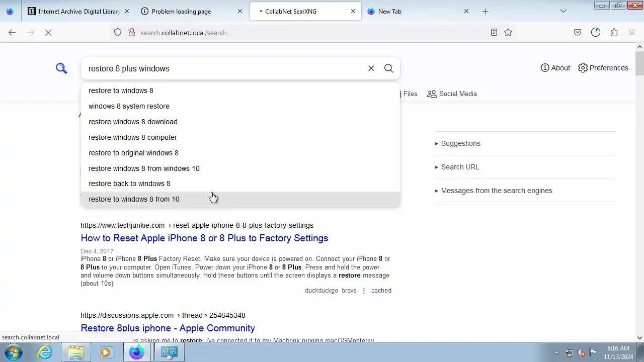
Task: Open Firefox account icon in toolbar
Action: (x=596, y=32)
